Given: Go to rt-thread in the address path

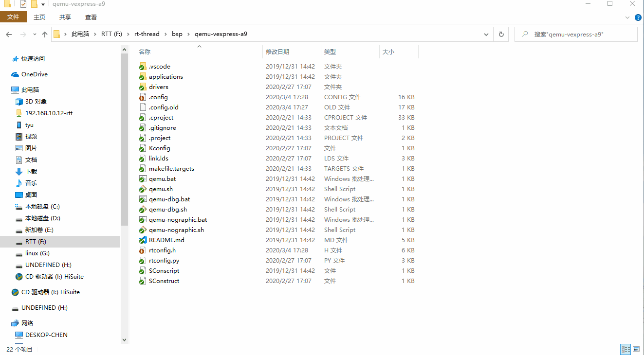Looking at the screenshot, I should tap(147, 35).
